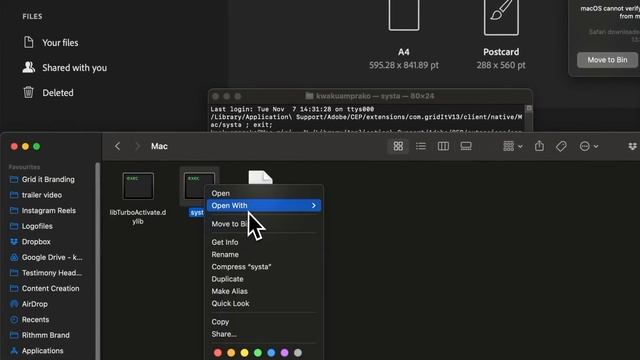
Task: Click Move to Bin in the alert dialog
Action: click(607, 60)
